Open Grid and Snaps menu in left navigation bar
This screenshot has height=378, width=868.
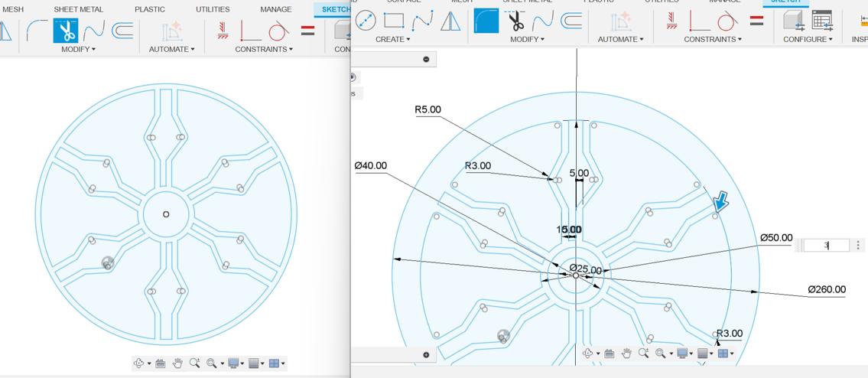257,363
